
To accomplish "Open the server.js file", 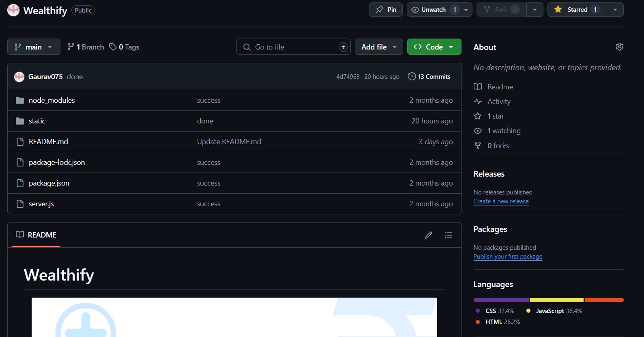I will tap(41, 204).
